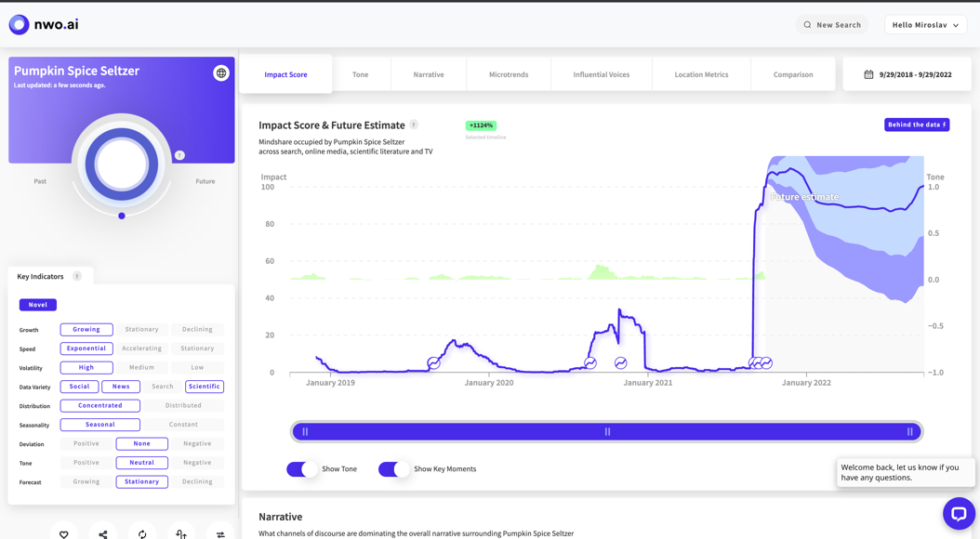Toggle the Show Tone switch
Viewport: 980px width, 539px height.
coord(302,469)
